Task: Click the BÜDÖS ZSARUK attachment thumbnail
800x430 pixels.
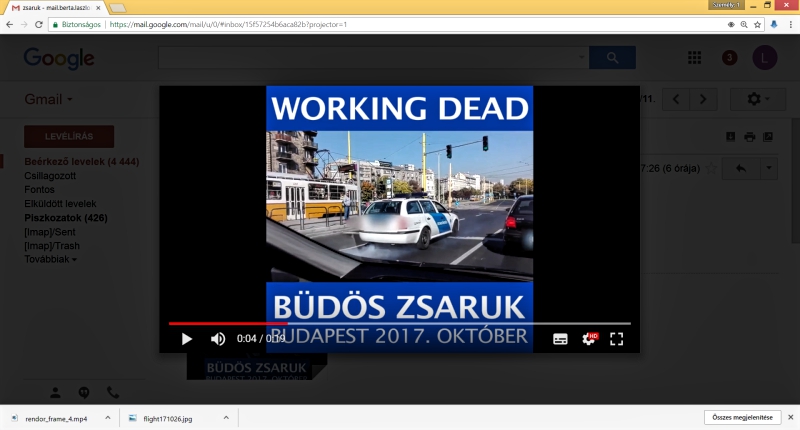Action: 257,367
